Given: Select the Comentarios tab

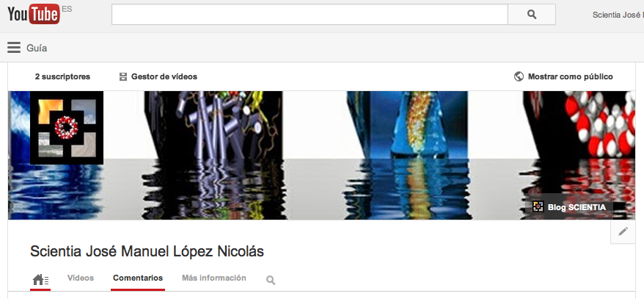Looking at the screenshot, I should point(138,278).
